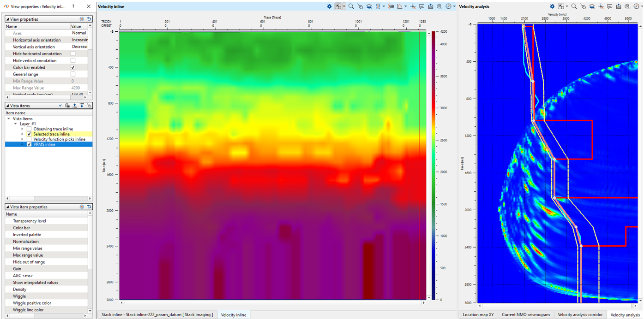The width and height of the screenshot is (644, 319).
Task: Open the Current NMO seismogram tab
Action: (x=525, y=314)
